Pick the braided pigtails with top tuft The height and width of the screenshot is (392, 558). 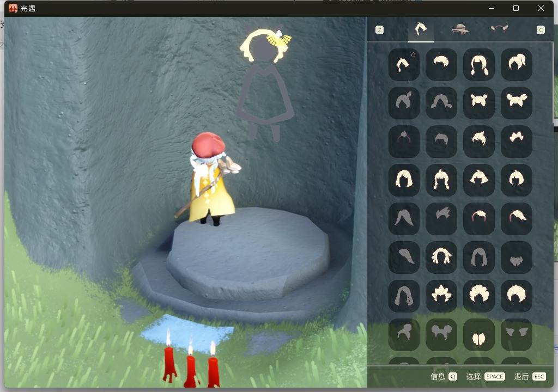441,180
